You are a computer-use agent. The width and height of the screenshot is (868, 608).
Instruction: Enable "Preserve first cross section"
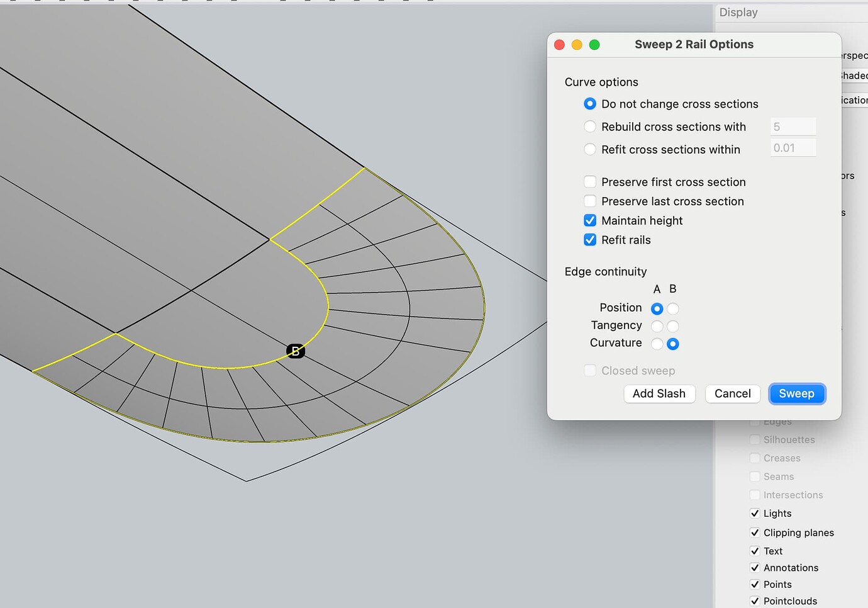(x=589, y=181)
